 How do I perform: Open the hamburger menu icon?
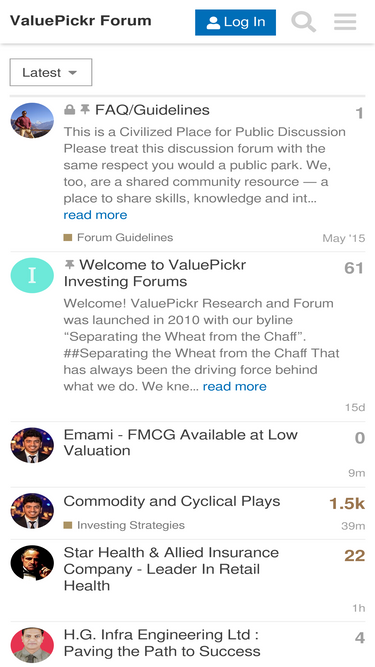coord(345,22)
